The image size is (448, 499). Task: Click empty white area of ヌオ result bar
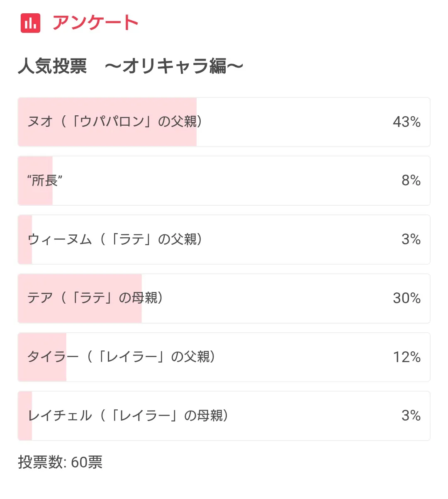coord(290,122)
